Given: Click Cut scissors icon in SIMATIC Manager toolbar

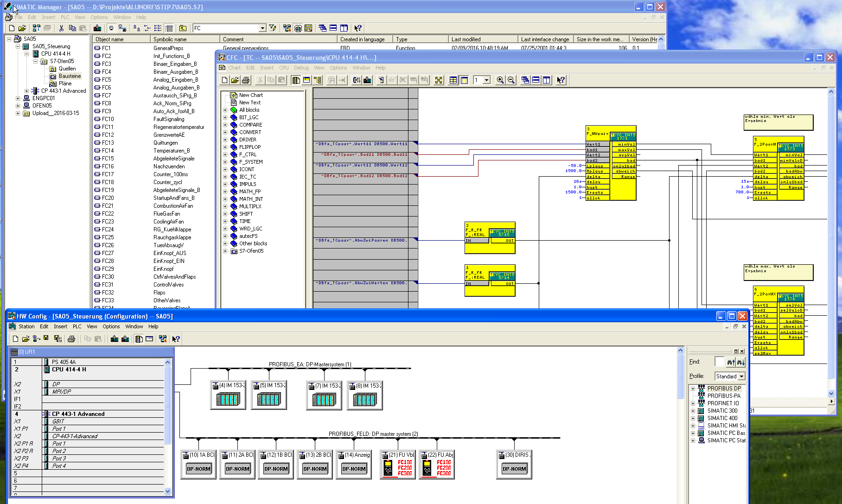Looking at the screenshot, I should point(61,28).
